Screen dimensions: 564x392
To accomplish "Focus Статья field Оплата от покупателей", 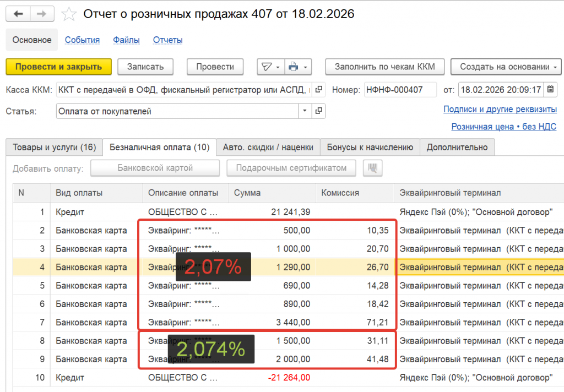I will [x=177, y=111].
